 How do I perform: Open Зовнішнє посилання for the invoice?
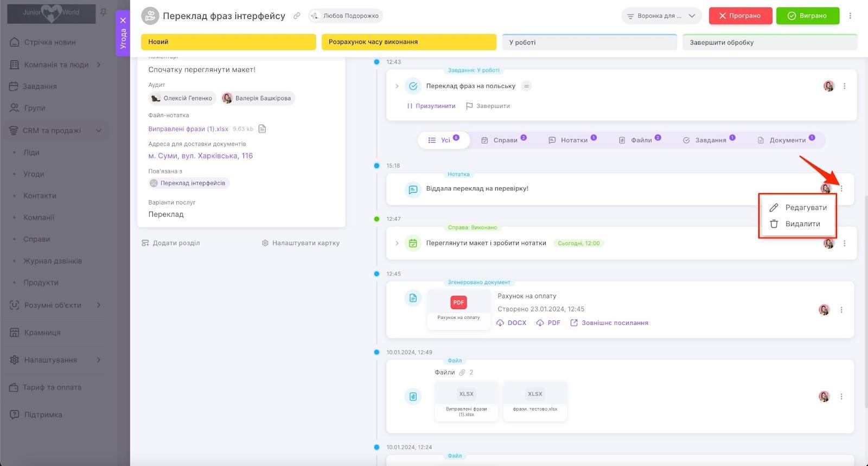(x=609, y=323)
